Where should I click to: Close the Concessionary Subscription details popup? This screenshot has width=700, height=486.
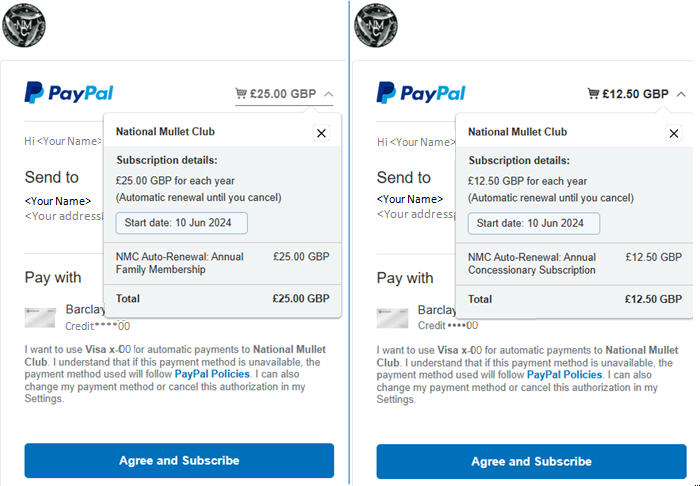pyautogui.click(x=673, y=132)
